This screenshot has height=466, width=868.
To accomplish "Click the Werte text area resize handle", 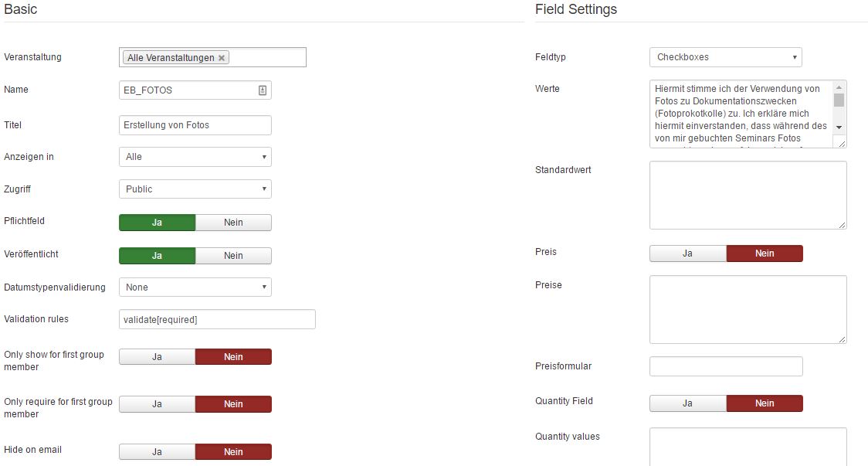I will pos(842,143).
